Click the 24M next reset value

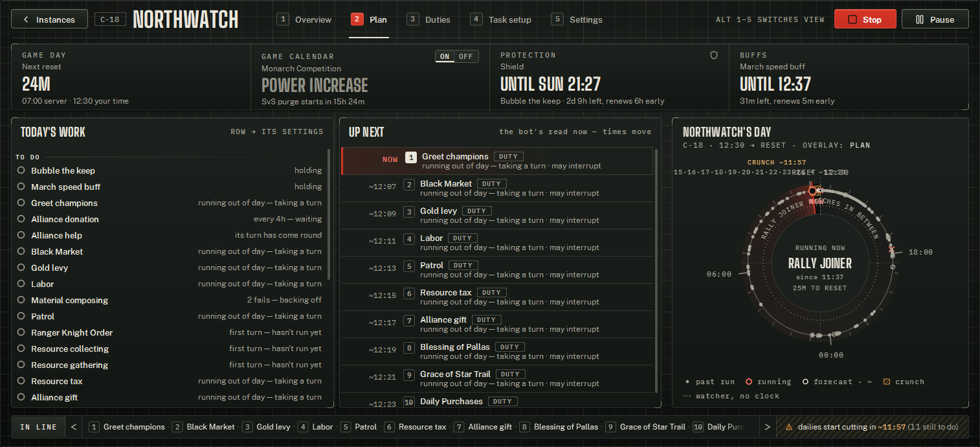coord(36,84)
